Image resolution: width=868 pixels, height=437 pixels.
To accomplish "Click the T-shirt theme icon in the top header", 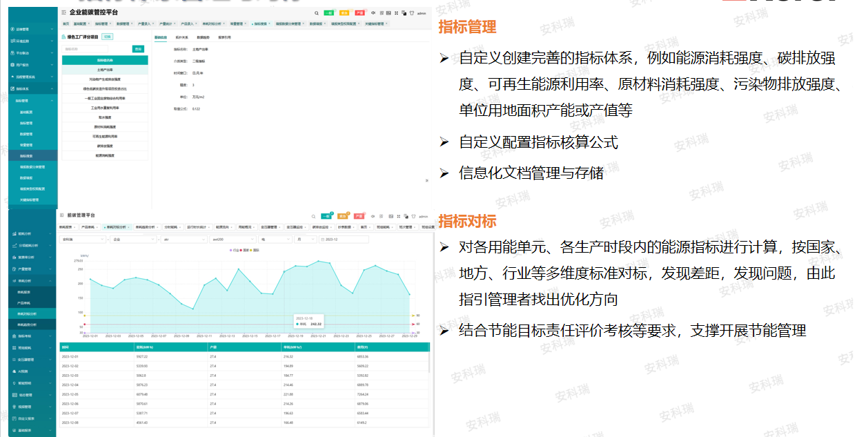I will click(412, 13).
